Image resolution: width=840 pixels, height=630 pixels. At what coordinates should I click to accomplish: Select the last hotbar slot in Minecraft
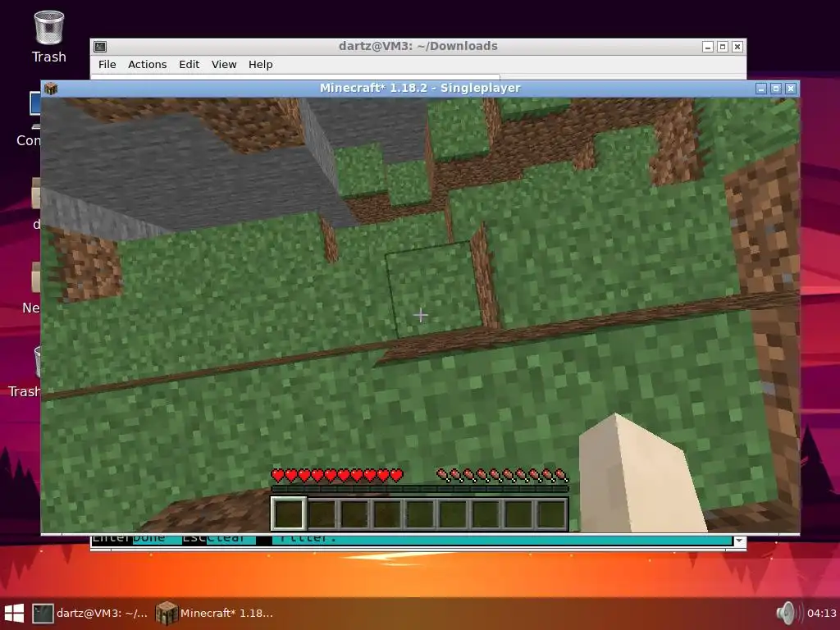coord(552,514)
